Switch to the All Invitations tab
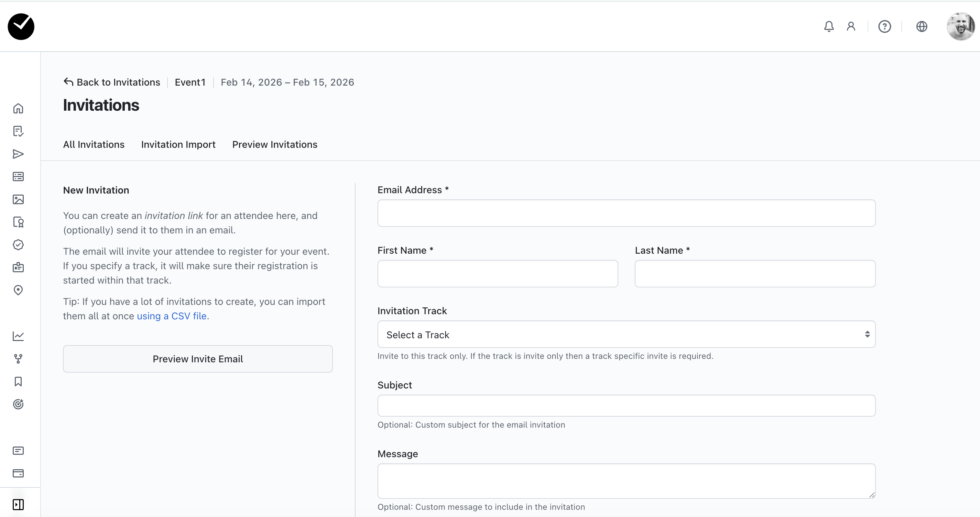Screen dimensions: 980x517 (94, 145)
